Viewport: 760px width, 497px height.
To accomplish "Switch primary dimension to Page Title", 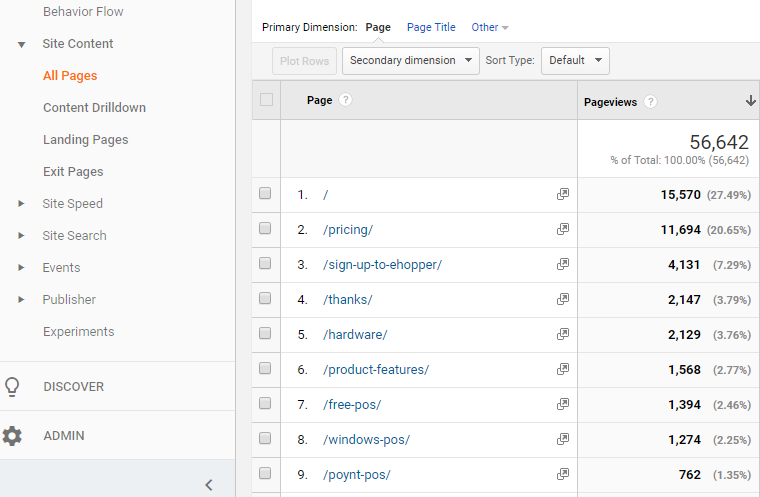I will 431,27.
